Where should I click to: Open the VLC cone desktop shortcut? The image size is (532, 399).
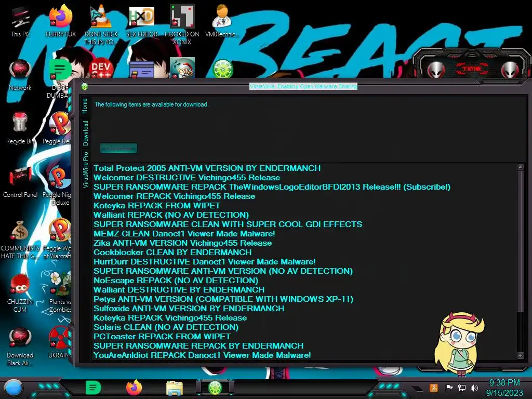pos(101,24)
